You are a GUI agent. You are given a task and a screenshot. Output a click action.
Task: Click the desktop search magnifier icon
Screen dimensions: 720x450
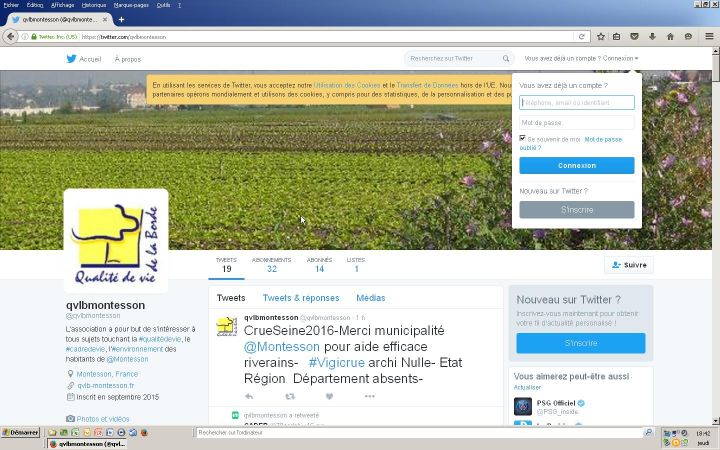[648, 432]
